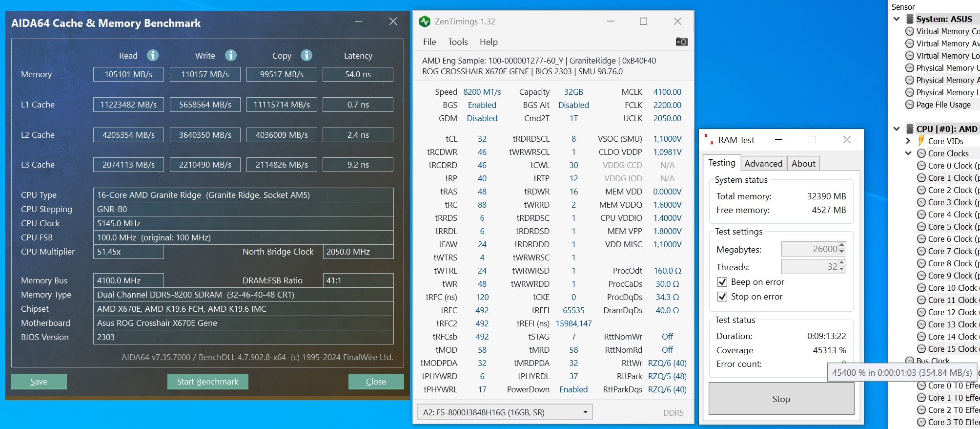Click the Core 0 T0 Effe sensor icon
This screenshot has height=429, width=980.
coord(921,386)
